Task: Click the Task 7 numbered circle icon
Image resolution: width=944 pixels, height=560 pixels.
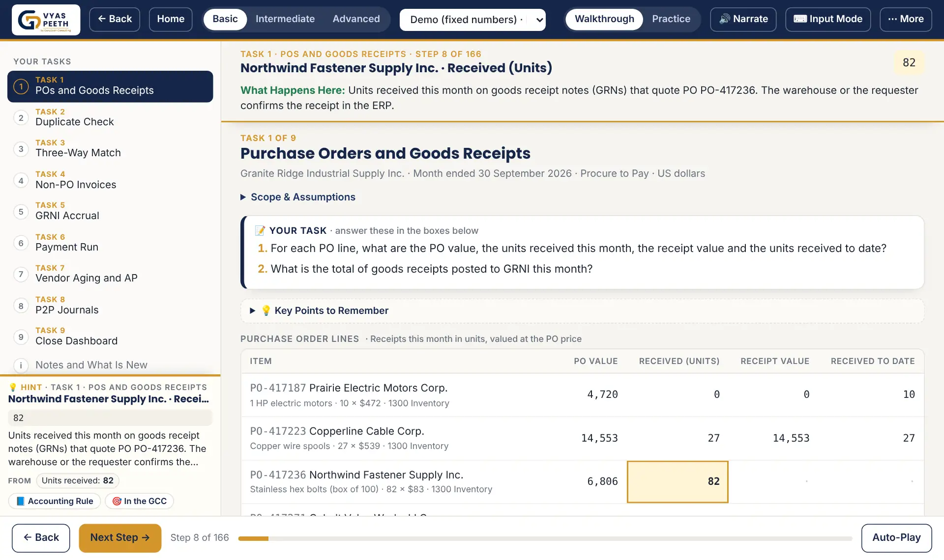Action: (x=21, y=274)
